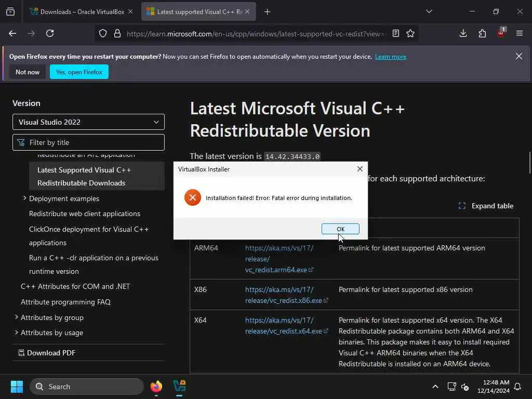
Task: Close the Latest supported Visual C++ tab
Action: 247,11
